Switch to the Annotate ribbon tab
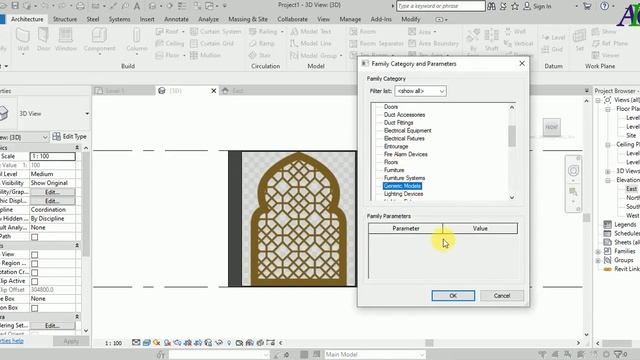 (x=176, y=19)
